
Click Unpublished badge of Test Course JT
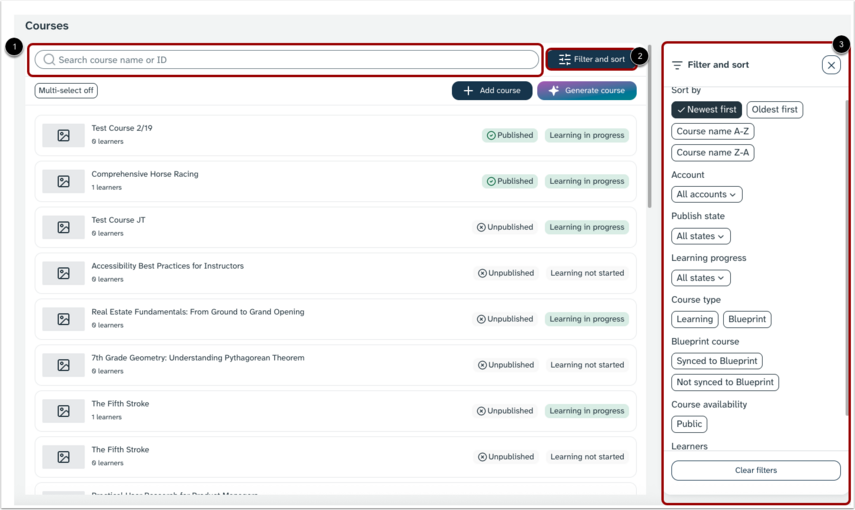(x=505, y=227)
